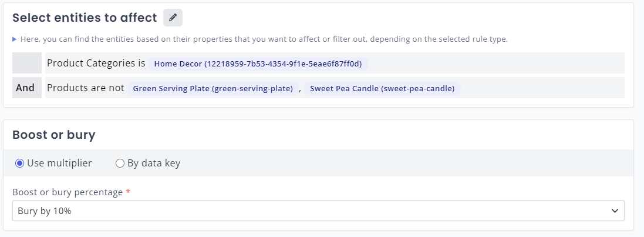Select the Sweet Pea Candle product tag
The image size is (644, 237).
click(382, 88)
